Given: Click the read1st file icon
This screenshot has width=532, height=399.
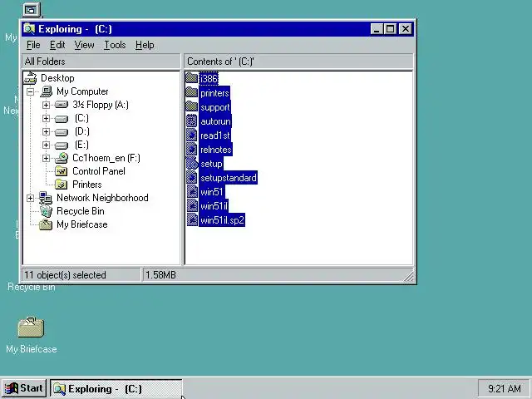Looking at the screenshot, I should pos(192,135).
